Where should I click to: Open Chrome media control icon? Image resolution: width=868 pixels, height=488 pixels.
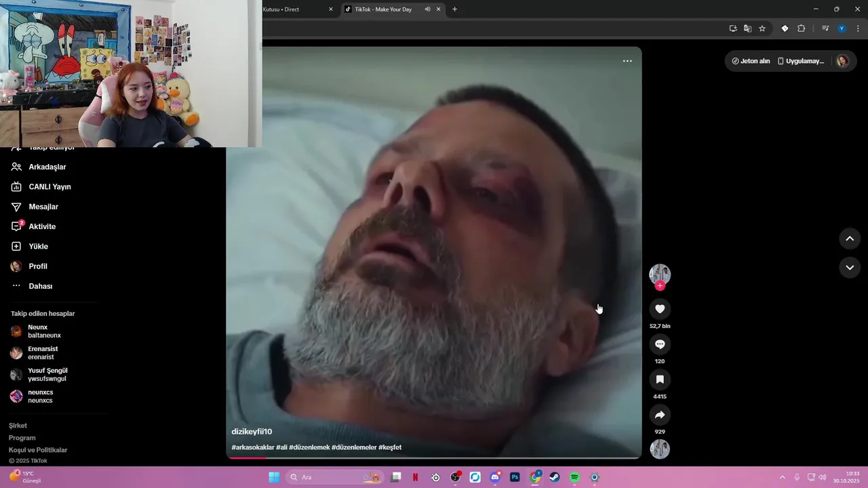point(825,28)
